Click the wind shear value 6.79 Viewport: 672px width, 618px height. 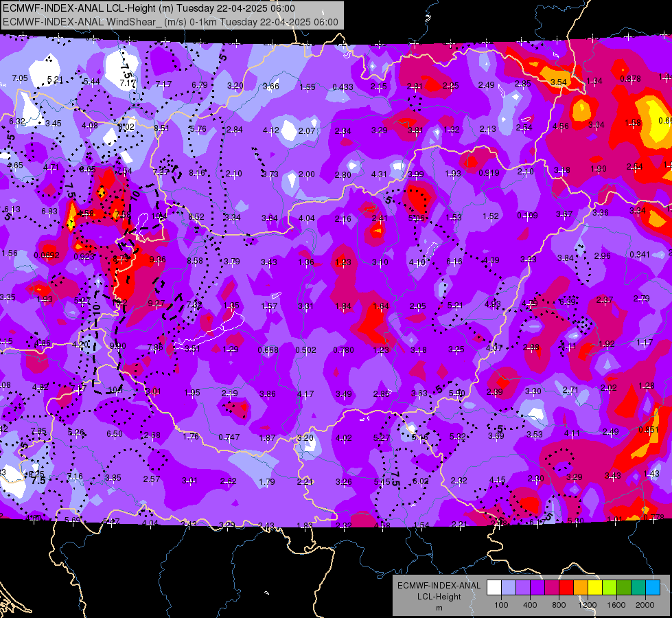point(200,85)
